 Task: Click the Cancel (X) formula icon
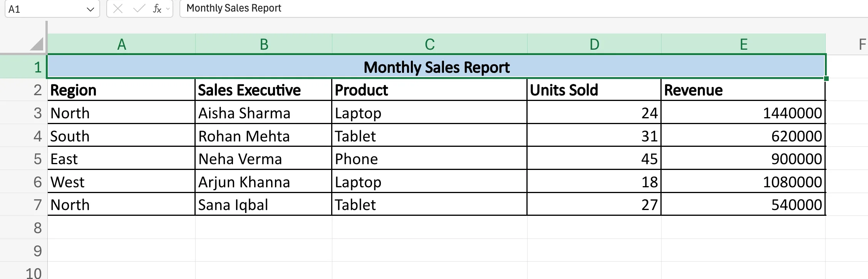pyautogui.click(x=118, y=8)
